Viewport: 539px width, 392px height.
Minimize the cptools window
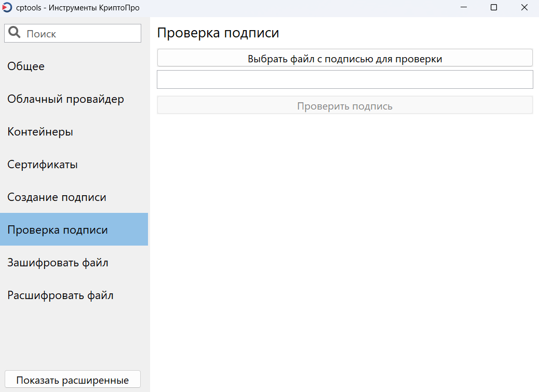point(464,7)
